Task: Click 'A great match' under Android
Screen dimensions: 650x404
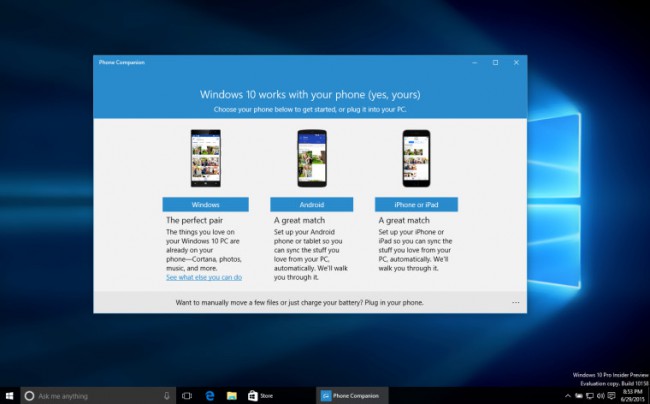Action: pos(299,220)
